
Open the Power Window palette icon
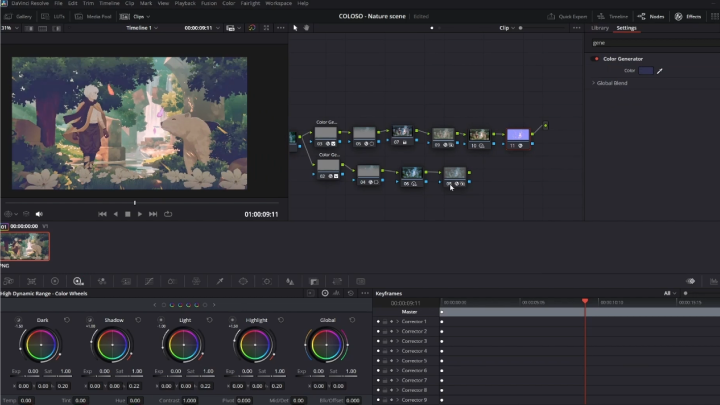tap(243, 281)
